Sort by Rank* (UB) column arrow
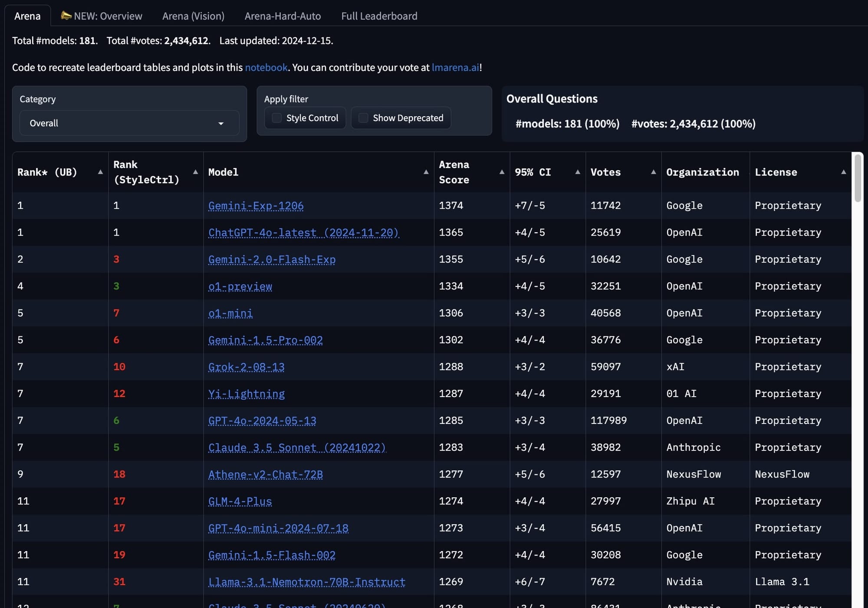 coord(100,172)
